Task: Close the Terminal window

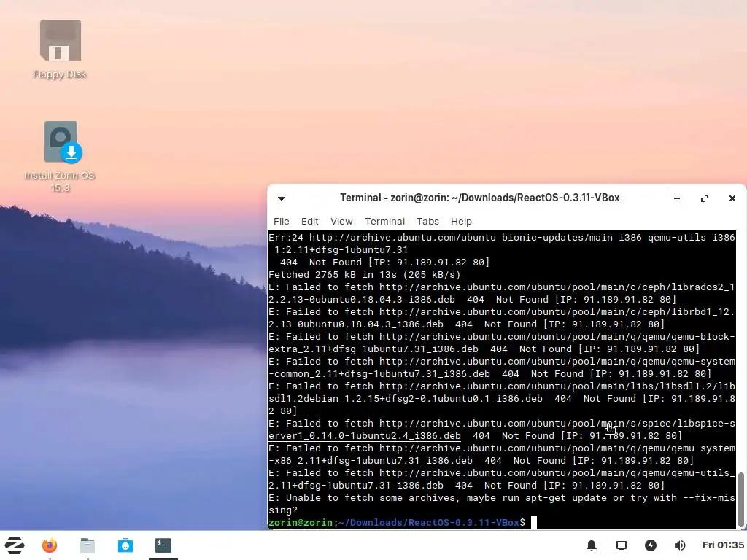Action: (732, 198)
